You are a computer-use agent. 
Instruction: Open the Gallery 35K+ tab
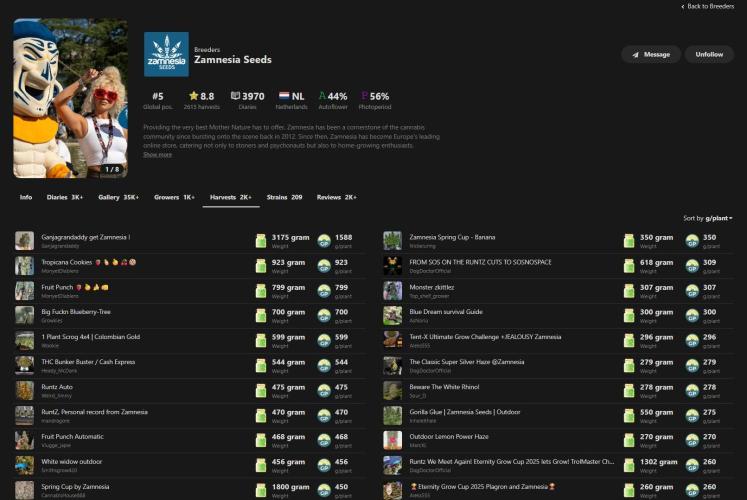(119, 197)
